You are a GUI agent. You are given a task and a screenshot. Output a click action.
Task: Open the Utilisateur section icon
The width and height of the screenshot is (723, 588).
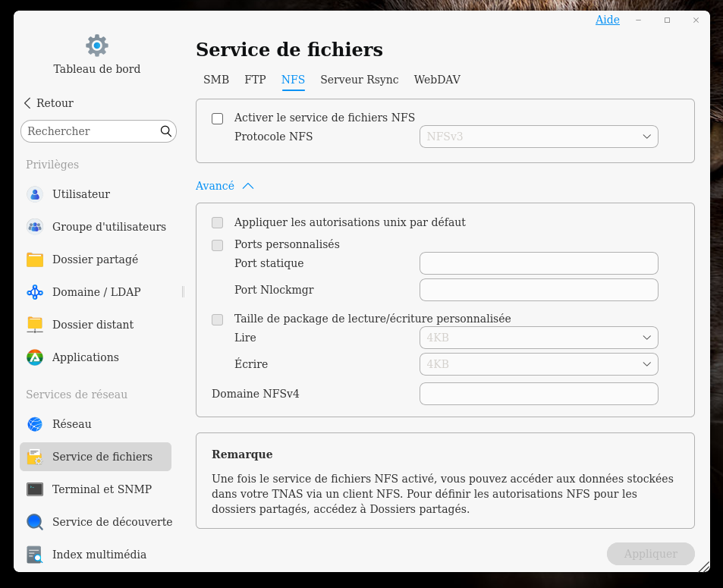pos(35,194)
